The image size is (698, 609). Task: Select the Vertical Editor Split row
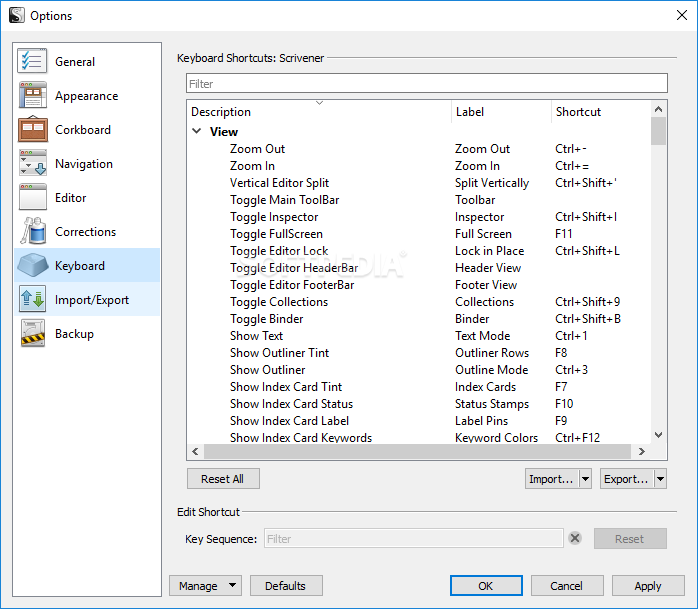(418, 183)
